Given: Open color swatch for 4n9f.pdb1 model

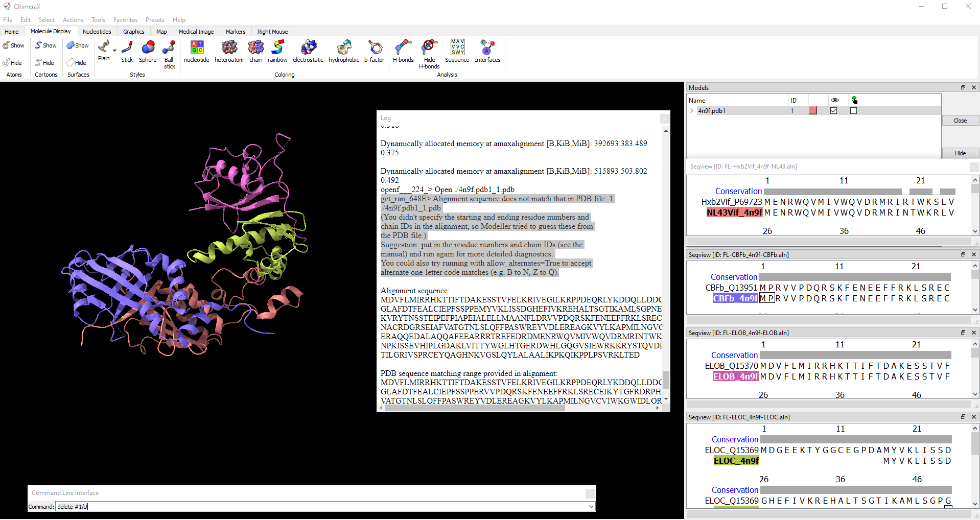Looking at the screenshot, I should pyautogui.click(x=813, y=111).
